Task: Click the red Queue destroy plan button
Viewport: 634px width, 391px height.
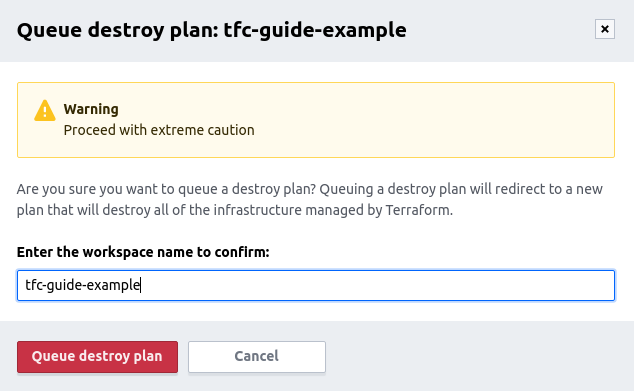Action: pyautogui.click(x=97, y=357)
